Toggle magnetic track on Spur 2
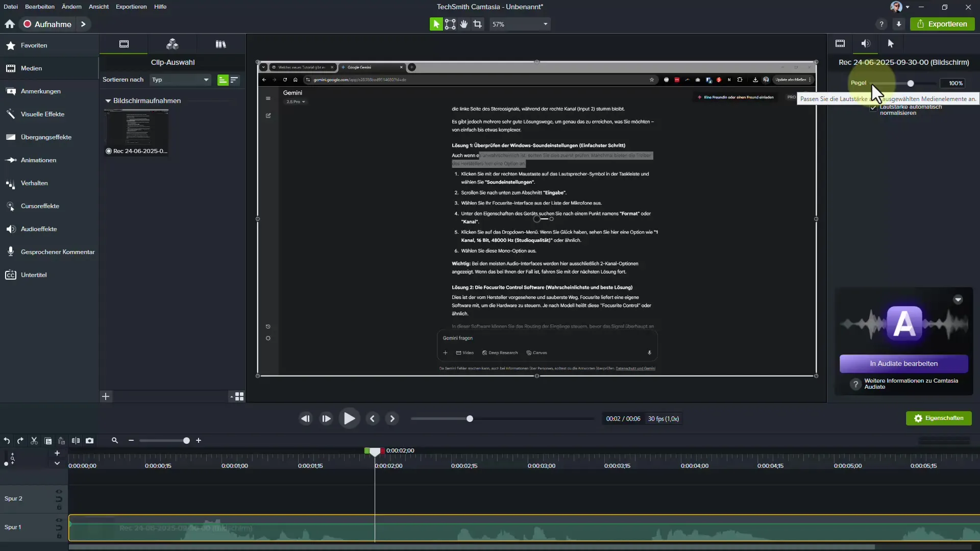This screenshot has height=551, width=980. [x=59, y=499]
